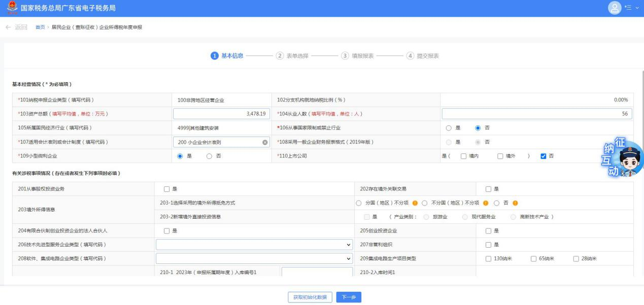Select 否 for 109 小型微利企业
This screenshot has height=305, width=644.
click(x=210, y=156)
